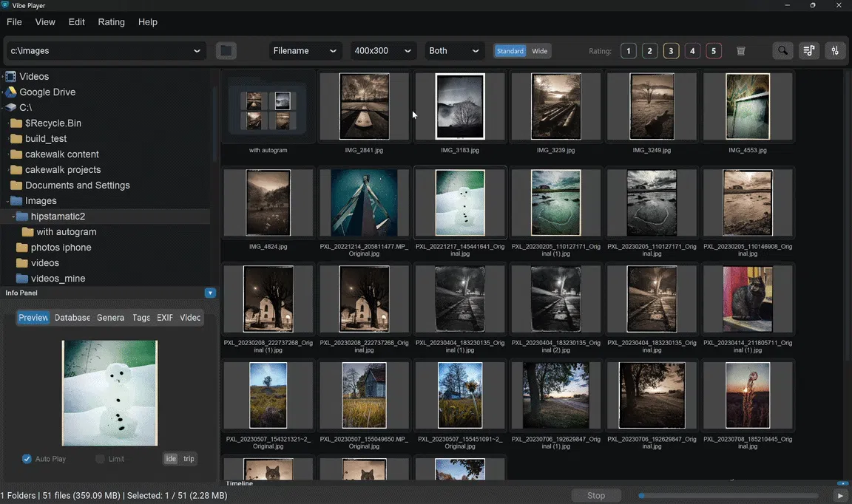Select the IMG_2841.jpg thumbnail
Viewport: 852px width, 504px height.
pyautogui.click(x=364, y=106)
